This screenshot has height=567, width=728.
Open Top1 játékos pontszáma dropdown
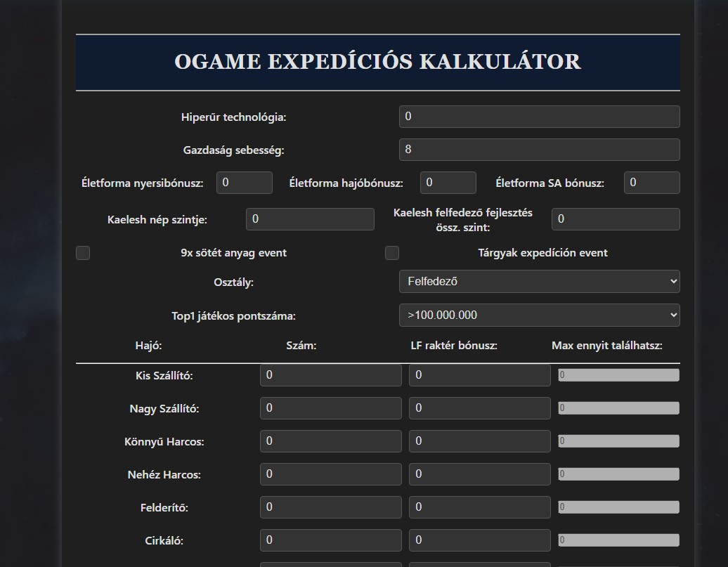click(x=540, y=315)
